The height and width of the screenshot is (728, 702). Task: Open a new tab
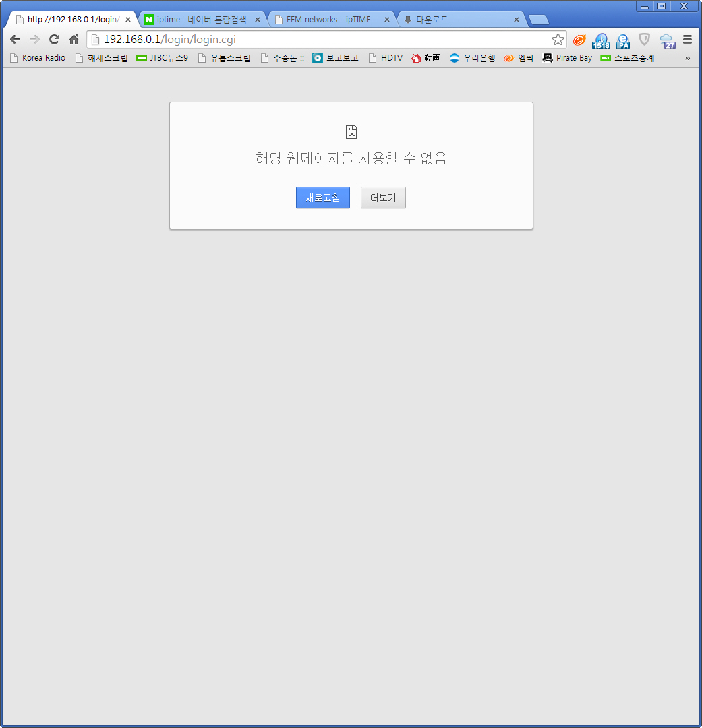(x=539, y=20)
